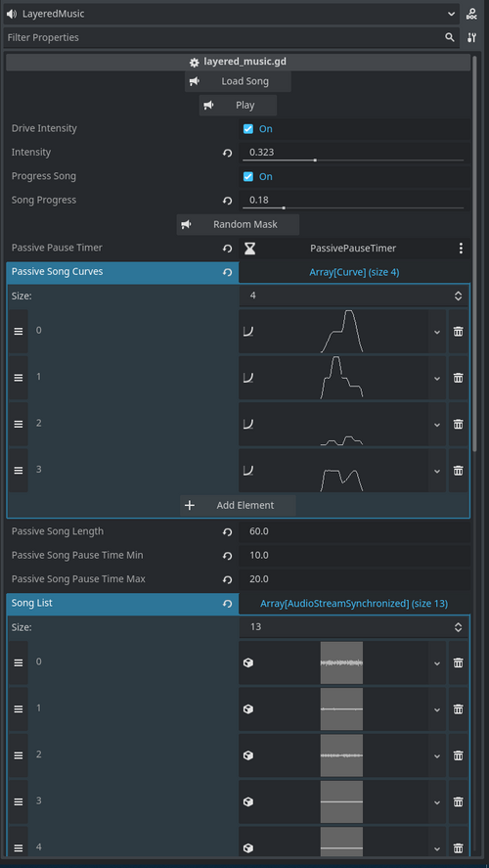489x868 pixels.
Task: Expand the dropdown for curve element 1
Action: (x=437, y=378)
